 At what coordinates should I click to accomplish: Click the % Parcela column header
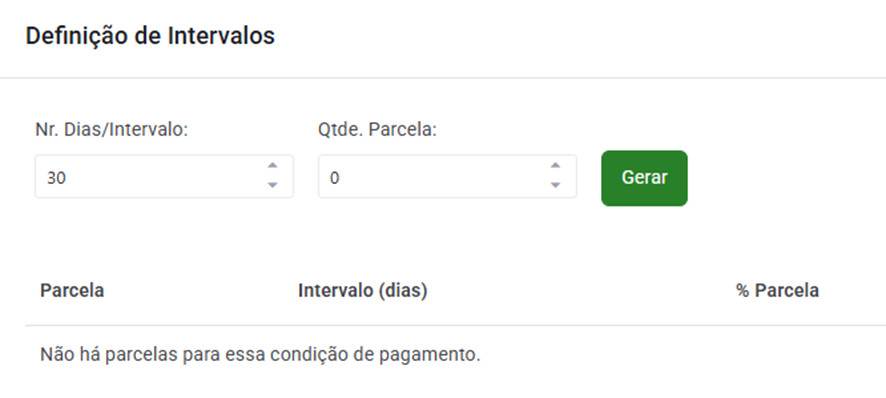pos(778,291)
